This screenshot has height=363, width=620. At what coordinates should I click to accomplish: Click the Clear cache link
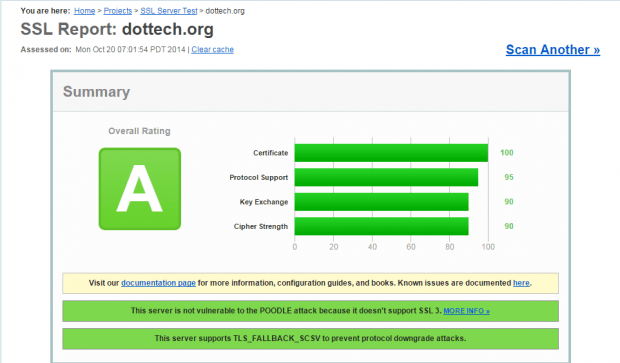pyautogui.click(x=212, y=49)
